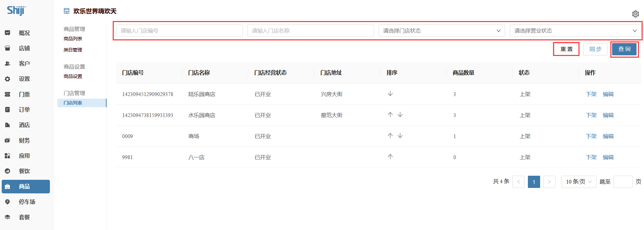Navigate to 订单 in the left sidebar

24,110
